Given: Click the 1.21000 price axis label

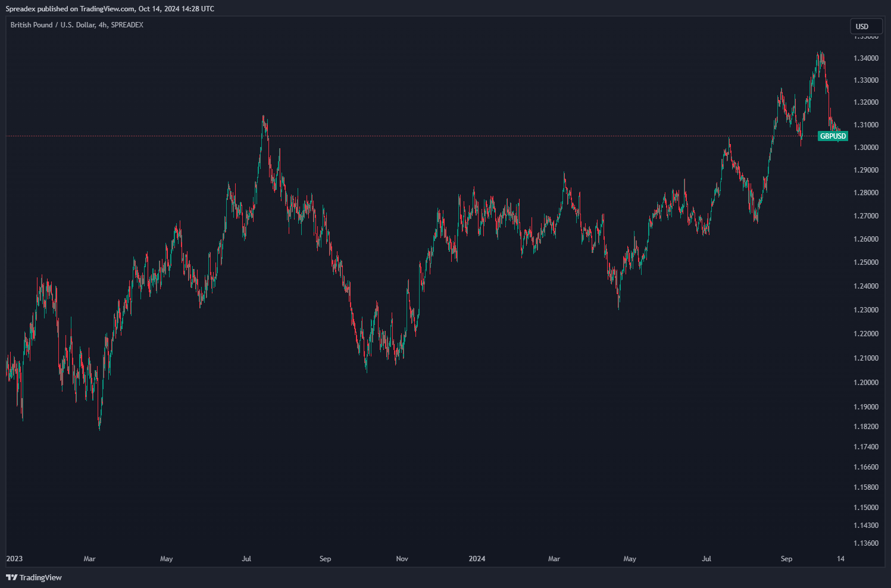Looking at the screenshot, I should pos(866,358).
